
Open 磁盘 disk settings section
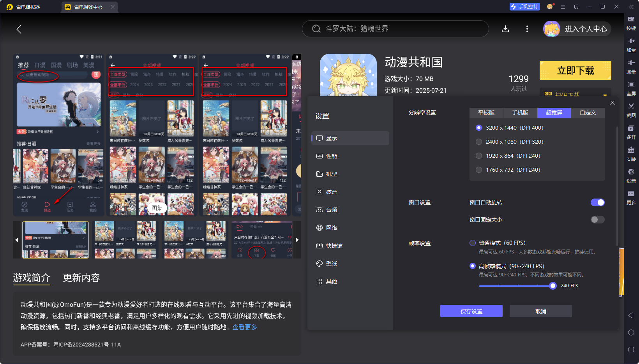click(x=350, y=192)
